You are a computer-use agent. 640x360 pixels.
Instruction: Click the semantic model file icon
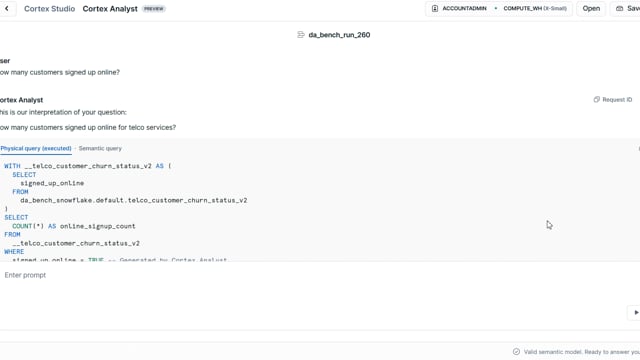301,35
